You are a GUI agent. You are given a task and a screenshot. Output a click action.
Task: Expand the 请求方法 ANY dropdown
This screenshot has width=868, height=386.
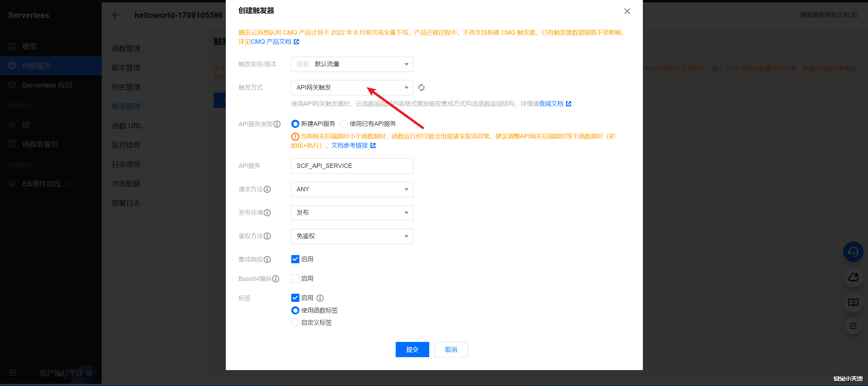352,189
